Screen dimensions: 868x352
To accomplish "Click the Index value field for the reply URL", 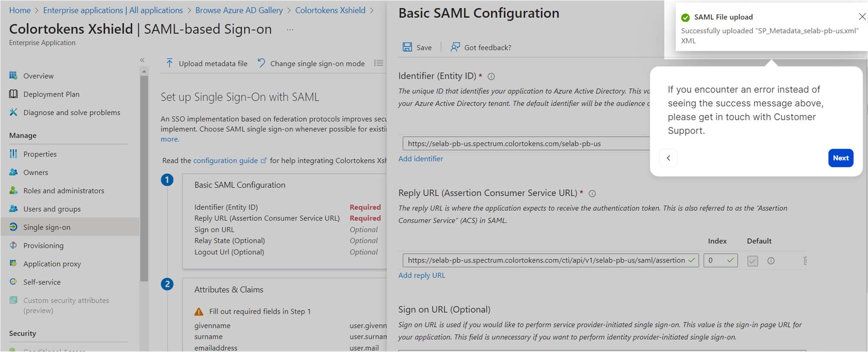I will (720, 260).
